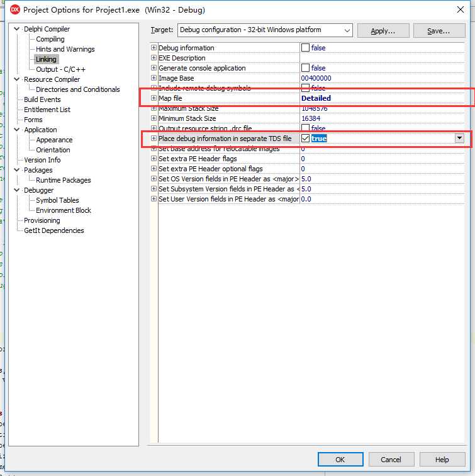Click the EXE Description value field

click(382, 58)
